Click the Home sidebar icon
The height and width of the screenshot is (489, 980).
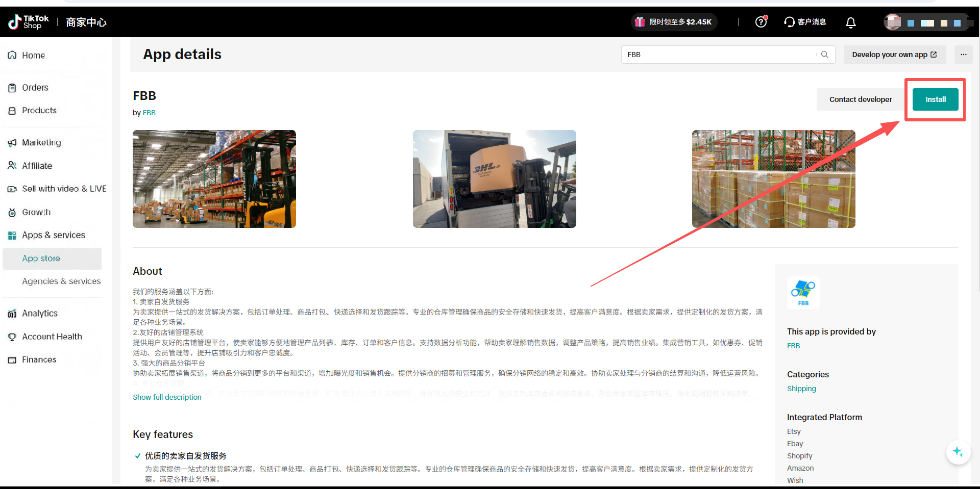[12, 55]
